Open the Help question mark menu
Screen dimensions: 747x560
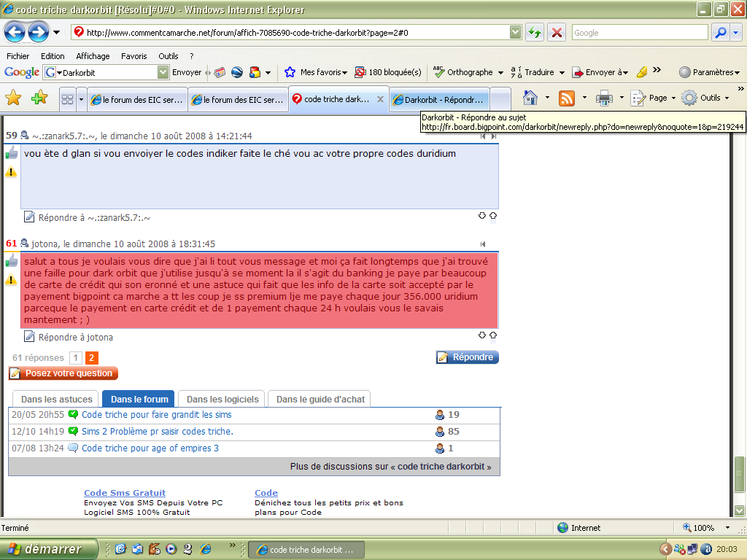point(192,56)
